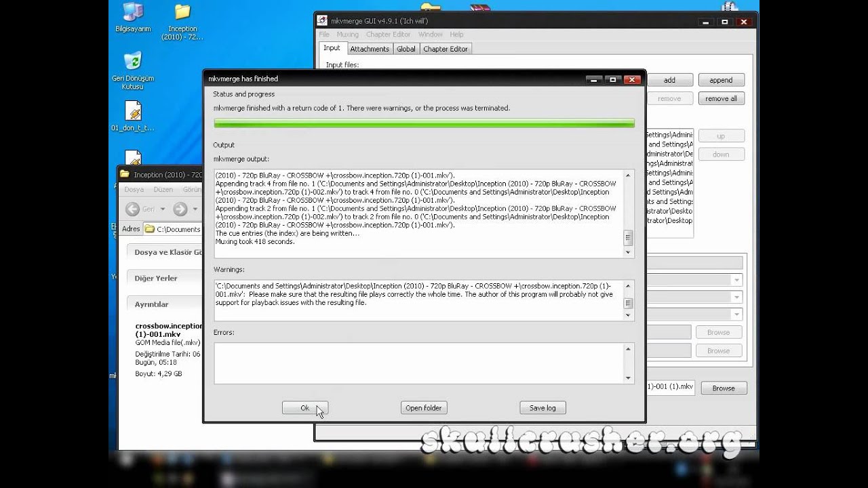Click the append button
The height and width of the screenshot is (488, 868).
pyautogui.click(x=721, y=80)
